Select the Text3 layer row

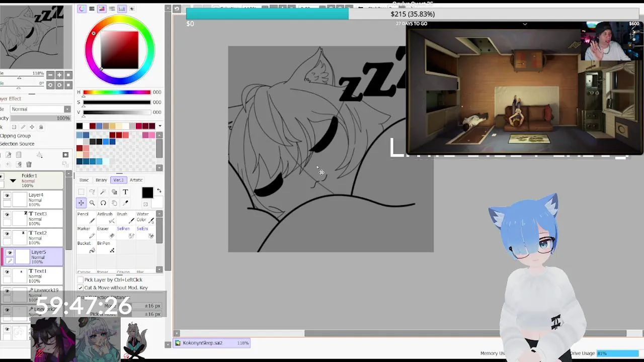tap(32, 219)
